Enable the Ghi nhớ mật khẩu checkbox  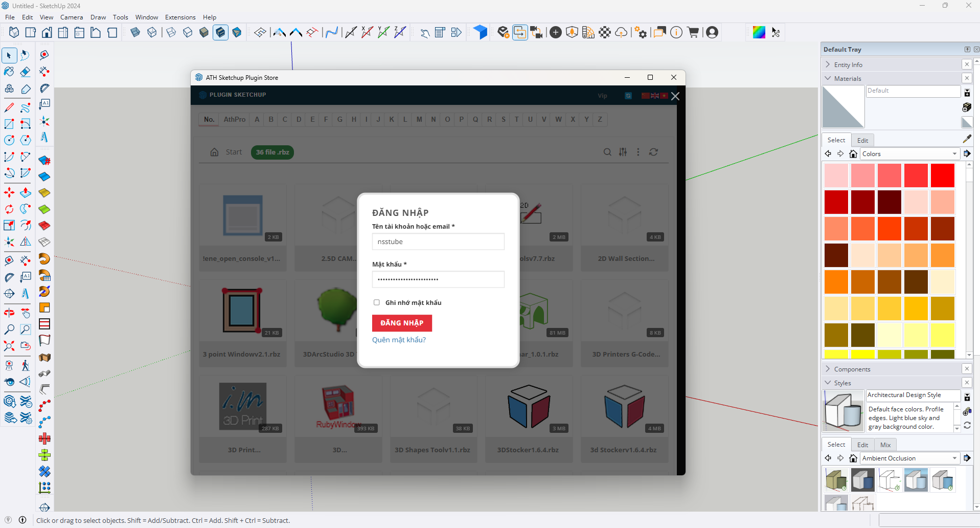coord(377,302)
